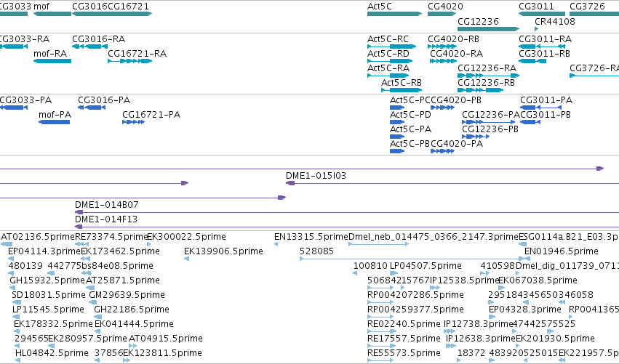Click the Act5C-RB transcript glyph
Screen dimensions: 619x364
click(402, 90)
